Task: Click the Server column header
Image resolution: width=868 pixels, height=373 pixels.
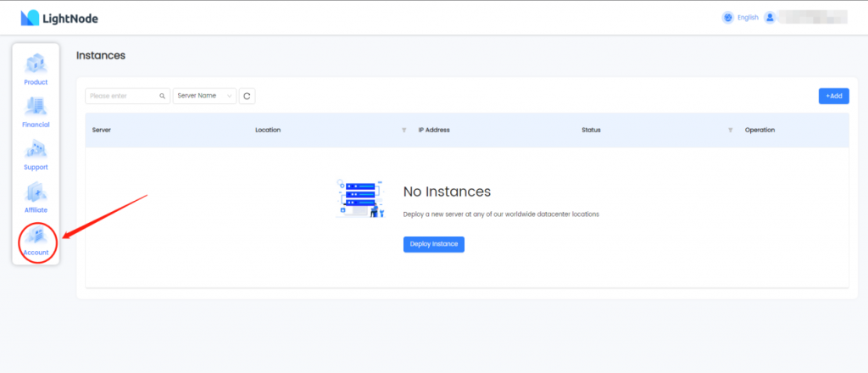Action: (x=102, y=131)
